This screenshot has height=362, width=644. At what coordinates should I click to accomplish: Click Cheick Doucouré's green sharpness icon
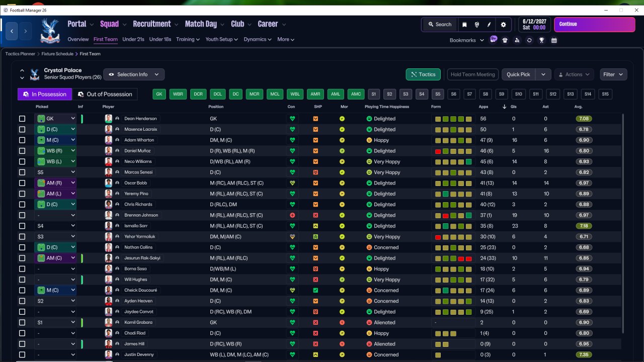(315, 290)
